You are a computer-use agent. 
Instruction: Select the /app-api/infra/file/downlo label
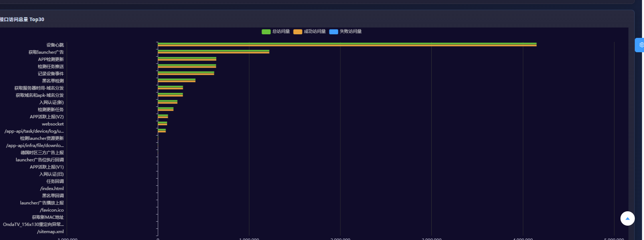pos(35,146)
